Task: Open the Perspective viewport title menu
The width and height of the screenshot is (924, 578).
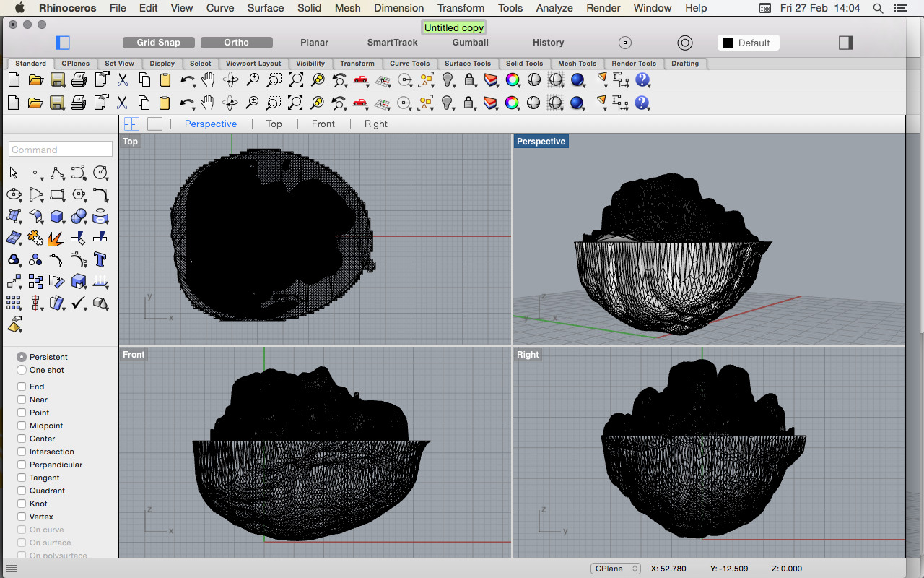Action: [x=541, y=142]
